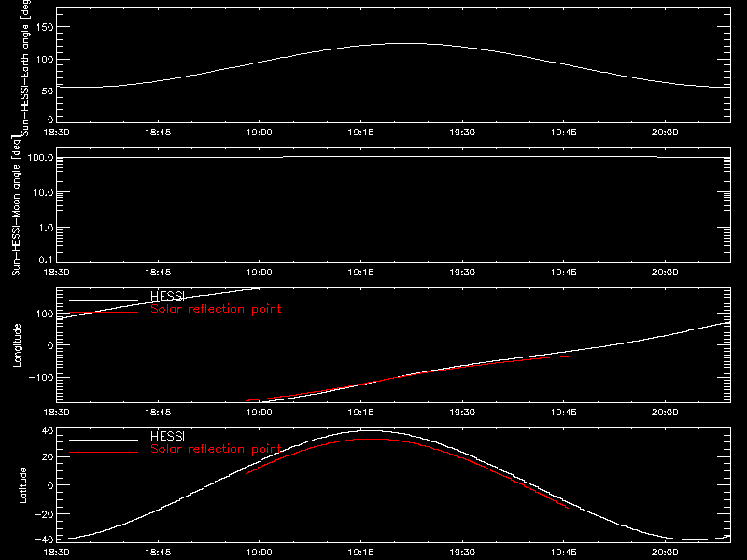The width and height of the screenshot is (747, 560).
Task: Select Solar reflection point label in Longitude plot
Action: 216,309
